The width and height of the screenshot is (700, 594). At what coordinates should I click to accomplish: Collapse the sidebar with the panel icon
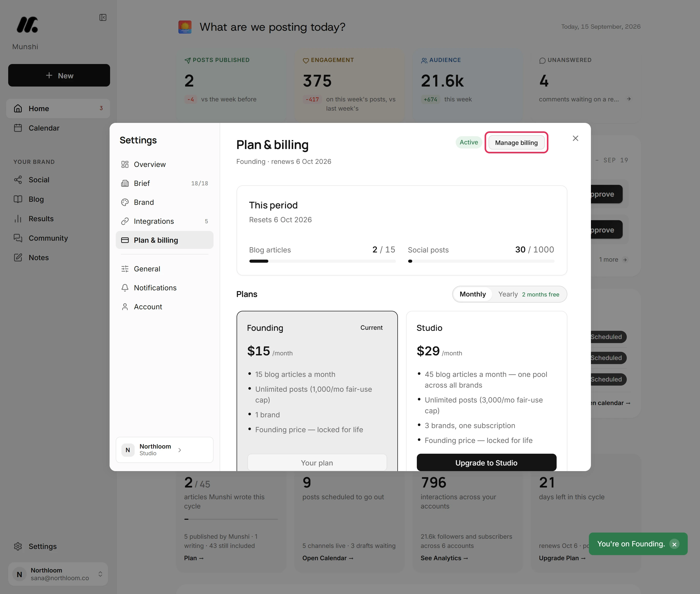coord(103,17)
